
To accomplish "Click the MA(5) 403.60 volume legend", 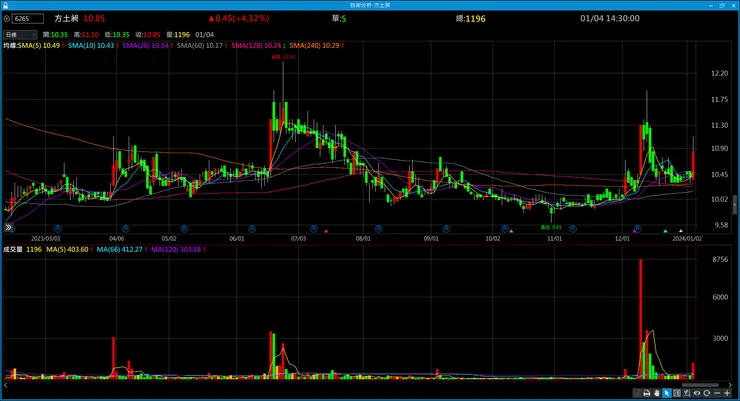I will tap(69, 250).
